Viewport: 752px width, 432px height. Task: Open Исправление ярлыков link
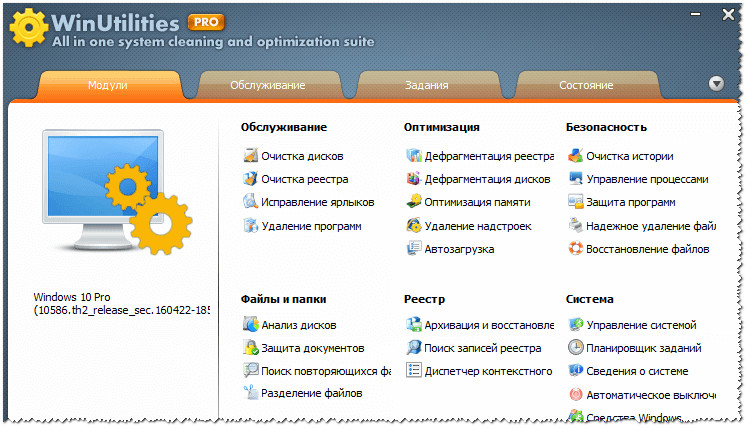click(x=317, y=202)
